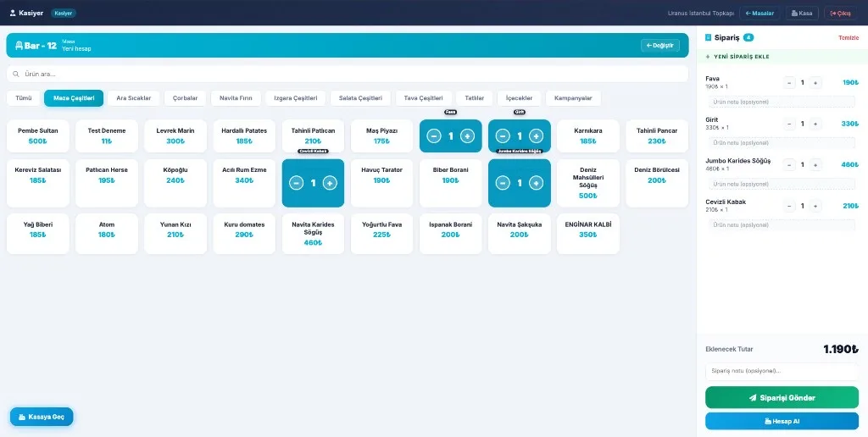Image resolution: width=868 pixels, height=437 pixels.
Task: Open the Kampanyalar category
Action: point(573,98)
